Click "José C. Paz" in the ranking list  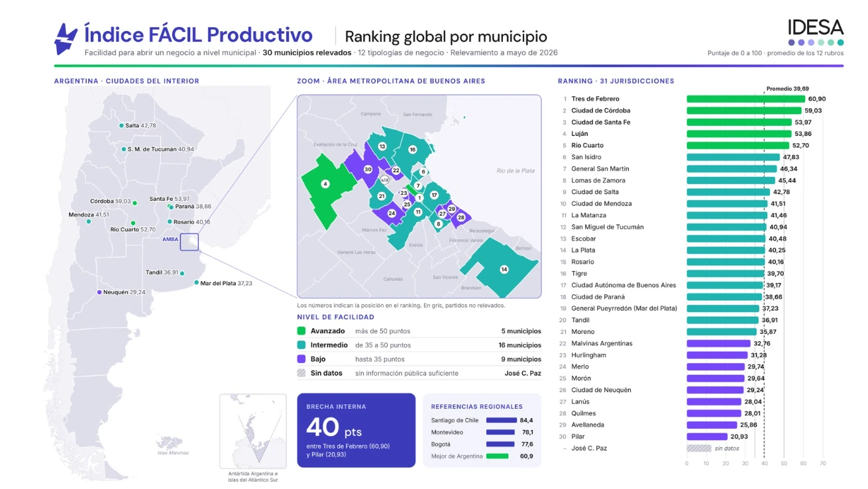pos(589,448)
